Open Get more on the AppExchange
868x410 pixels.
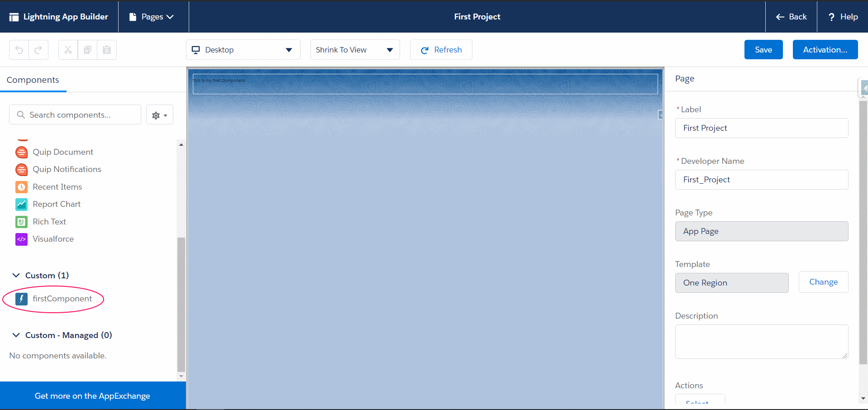pyautogui.click(x=93, y=396)
